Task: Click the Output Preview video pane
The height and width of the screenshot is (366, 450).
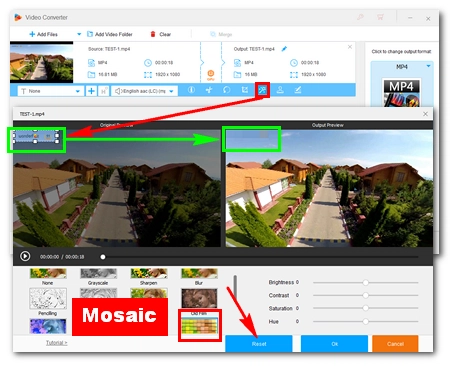Action: point(329,188)
